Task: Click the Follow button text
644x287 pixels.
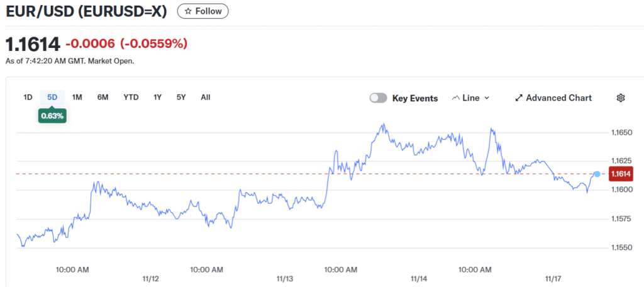Action: pyautogui.click(x=209, y=11)
